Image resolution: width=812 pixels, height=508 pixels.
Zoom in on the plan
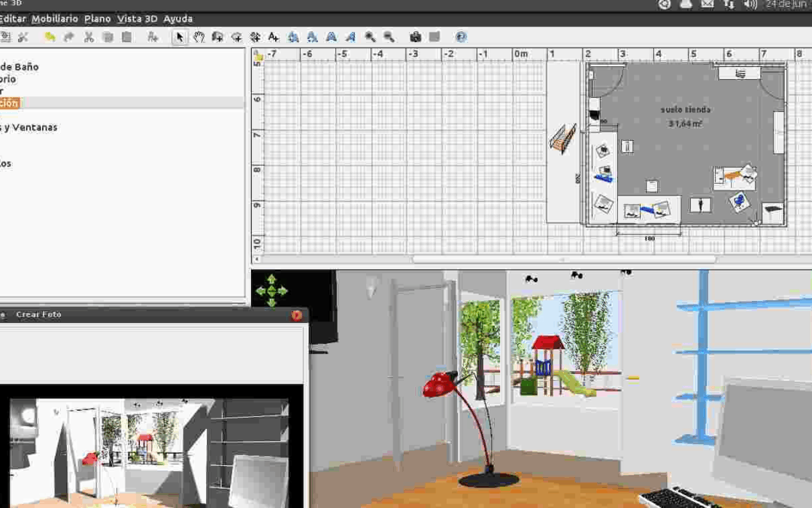tap(370, 37)
